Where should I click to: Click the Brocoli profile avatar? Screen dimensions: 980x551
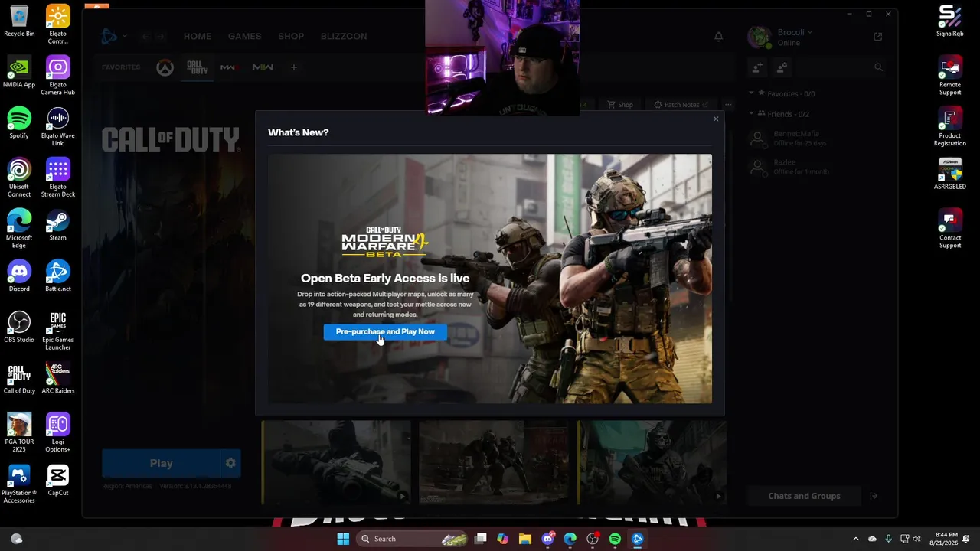(759, 37)
